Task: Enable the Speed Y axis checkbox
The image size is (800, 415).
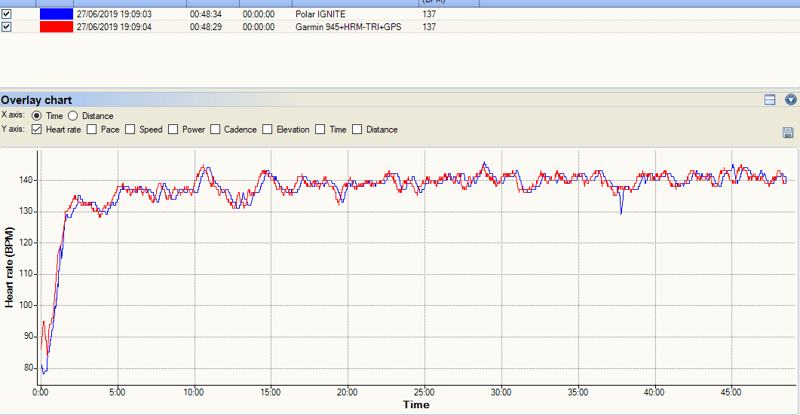Action: coord(130,130)
